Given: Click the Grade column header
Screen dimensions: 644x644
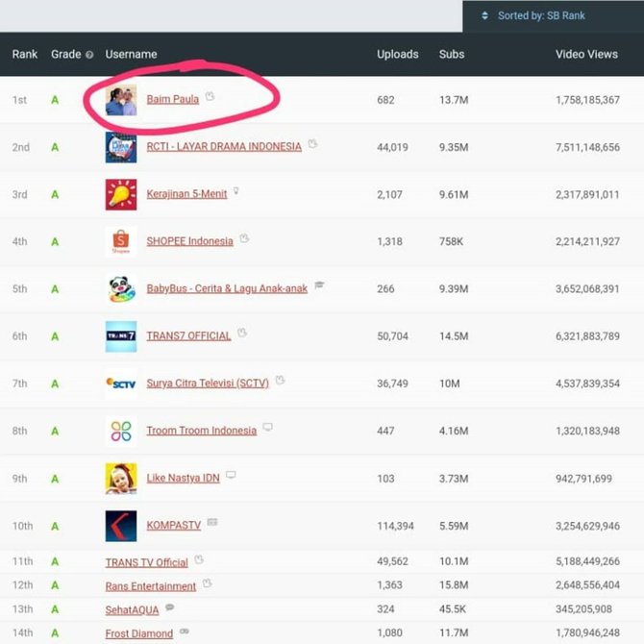Looking at the screenshot, I should click(x=66, y=54).
